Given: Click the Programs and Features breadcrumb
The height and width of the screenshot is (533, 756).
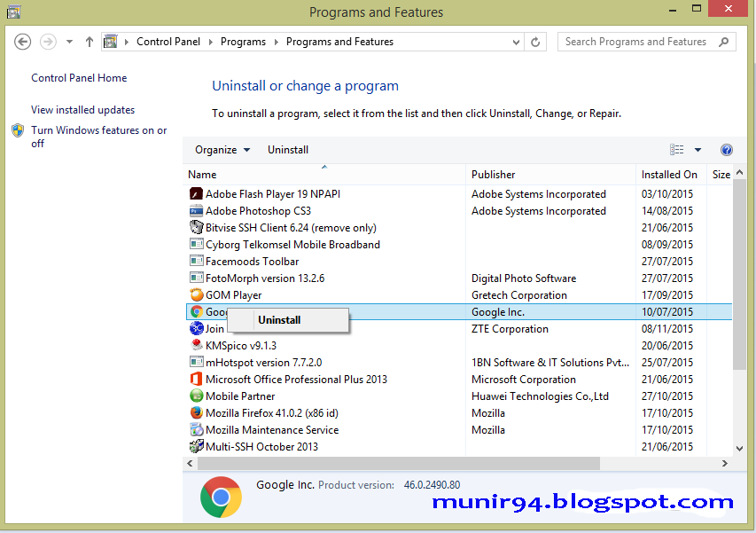Looking at the screenshot, I should 340,42.
